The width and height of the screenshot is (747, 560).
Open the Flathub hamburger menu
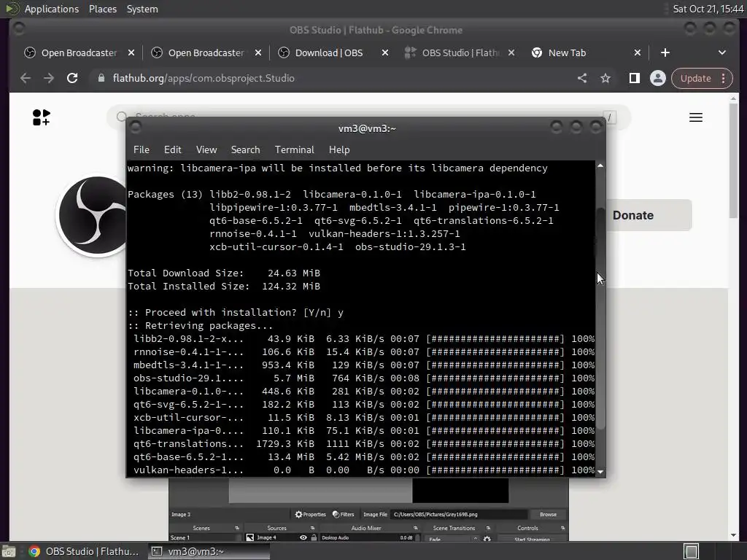(695, 117)
